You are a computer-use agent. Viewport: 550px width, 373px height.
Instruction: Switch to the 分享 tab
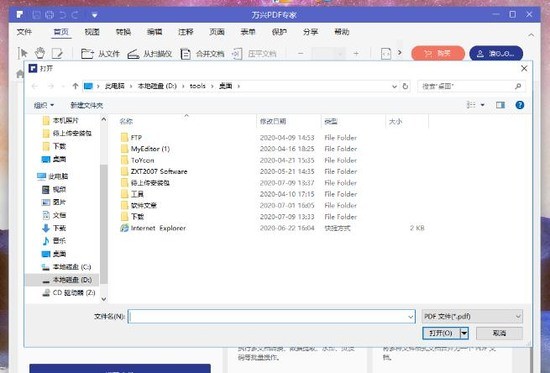pos(310,32)
